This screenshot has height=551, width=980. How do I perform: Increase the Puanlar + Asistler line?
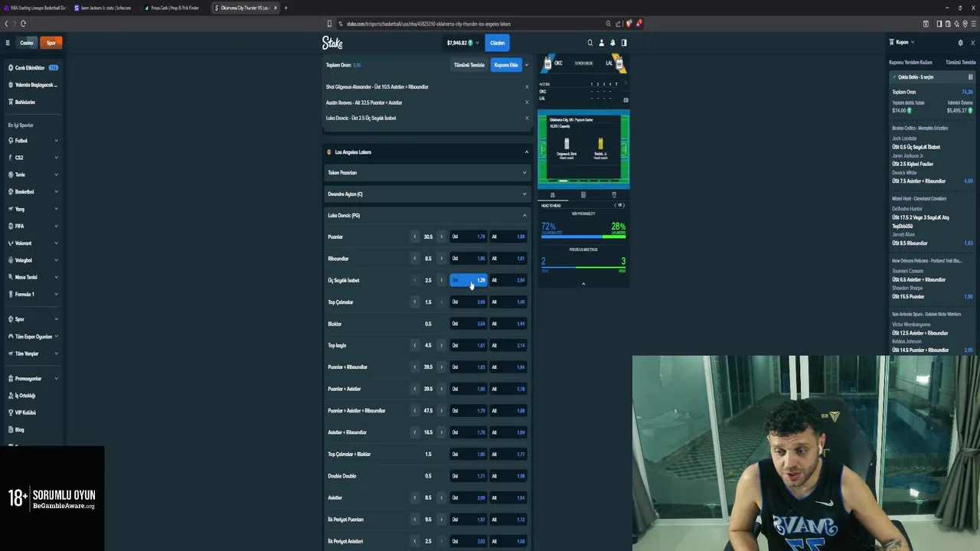[441, 389]
